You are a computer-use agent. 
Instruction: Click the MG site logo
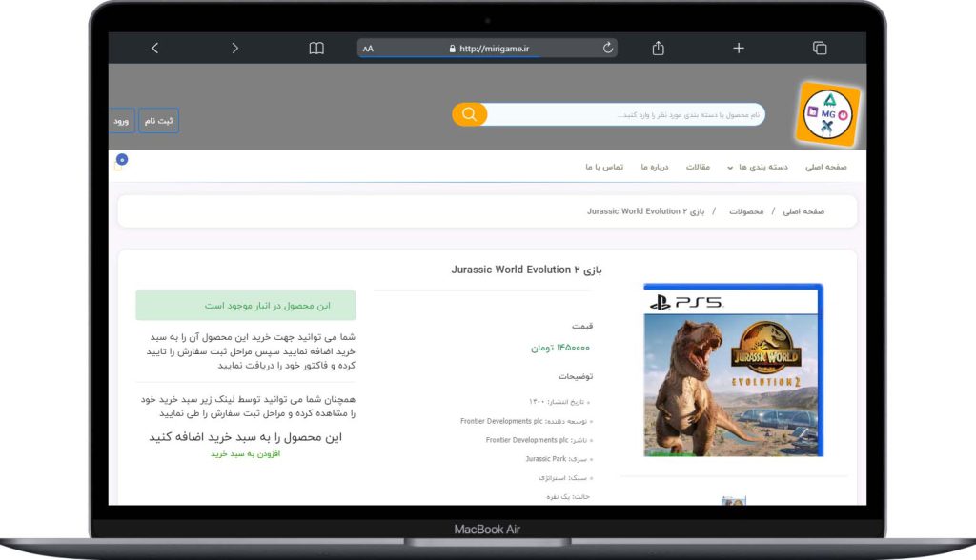pos(827,114)
